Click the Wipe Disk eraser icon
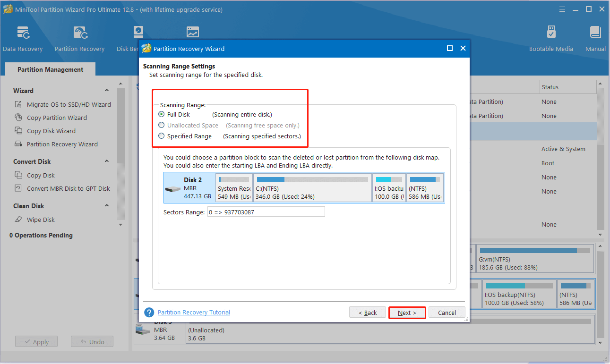Image resolution: width=610 pixels, height=364 pixels. pyautogui.click(x=18, y=220)
